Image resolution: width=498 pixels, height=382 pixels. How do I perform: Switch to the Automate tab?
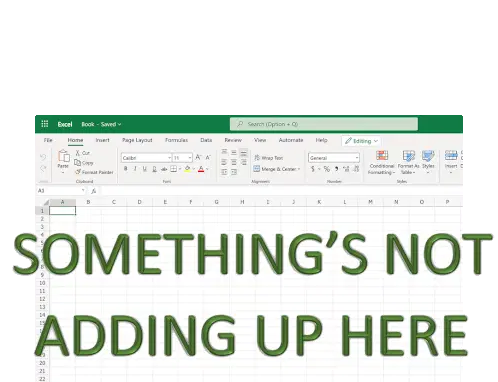tap(291, 140)
